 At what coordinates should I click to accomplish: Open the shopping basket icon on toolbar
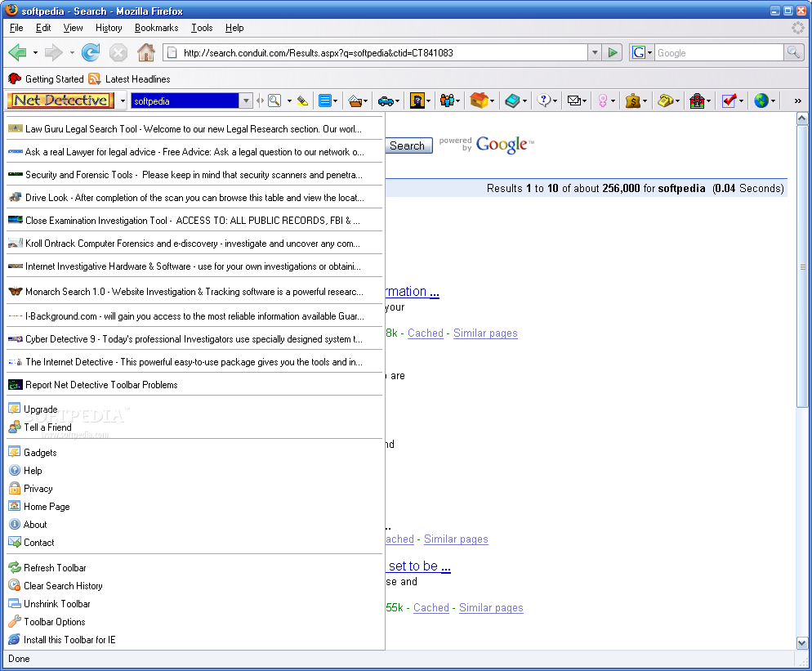click(x=355, y=101)
